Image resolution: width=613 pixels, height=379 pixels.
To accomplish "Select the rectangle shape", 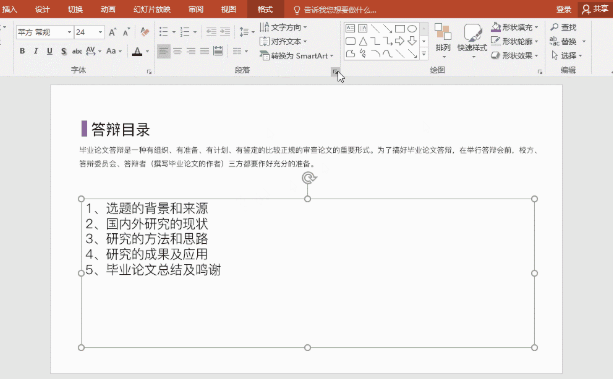I will (x=400, y=29).
